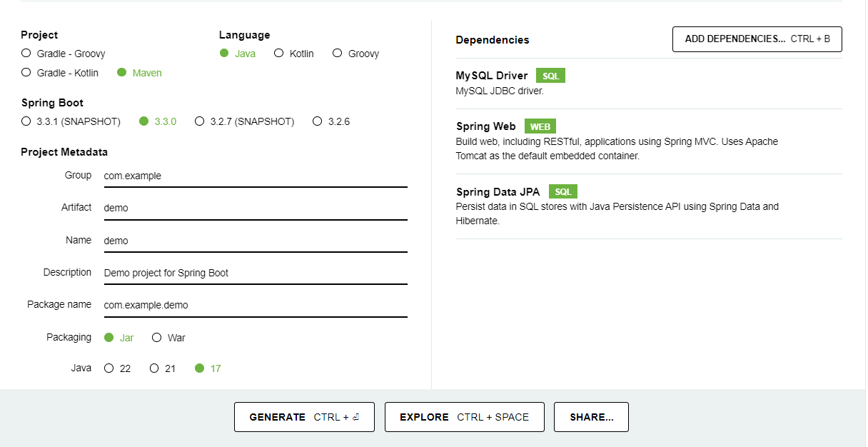Edit the project Name field
This screenshot has height=447, width=868.
[255, 241]
